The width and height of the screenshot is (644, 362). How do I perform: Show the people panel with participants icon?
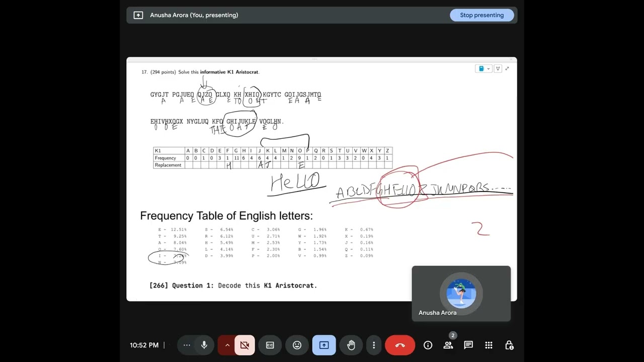tap(448, 345)
